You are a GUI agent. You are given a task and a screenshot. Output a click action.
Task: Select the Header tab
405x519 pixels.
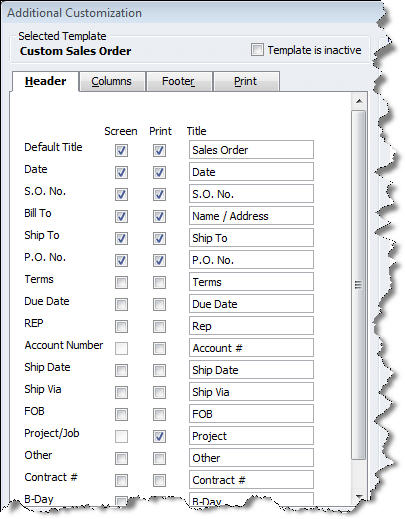point(45,81)
